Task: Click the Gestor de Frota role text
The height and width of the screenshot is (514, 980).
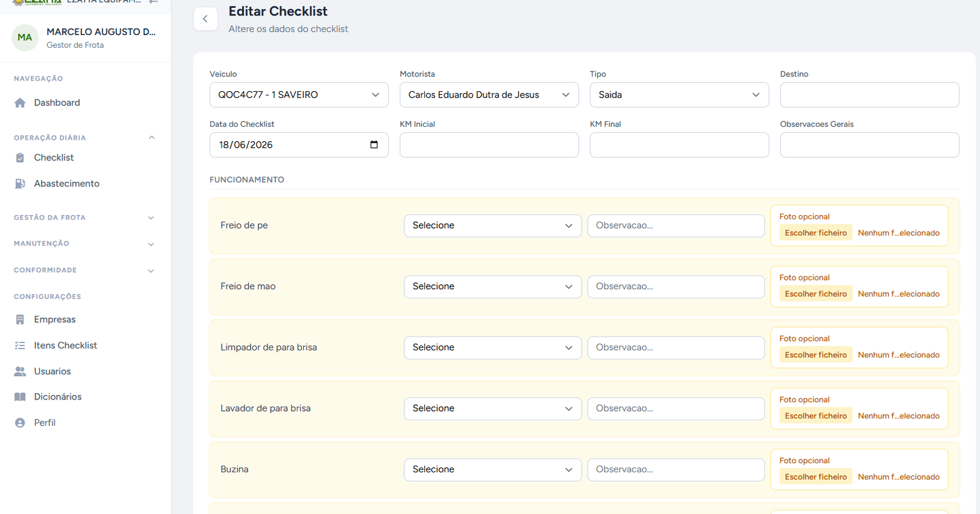Action: tap(75, 45)
